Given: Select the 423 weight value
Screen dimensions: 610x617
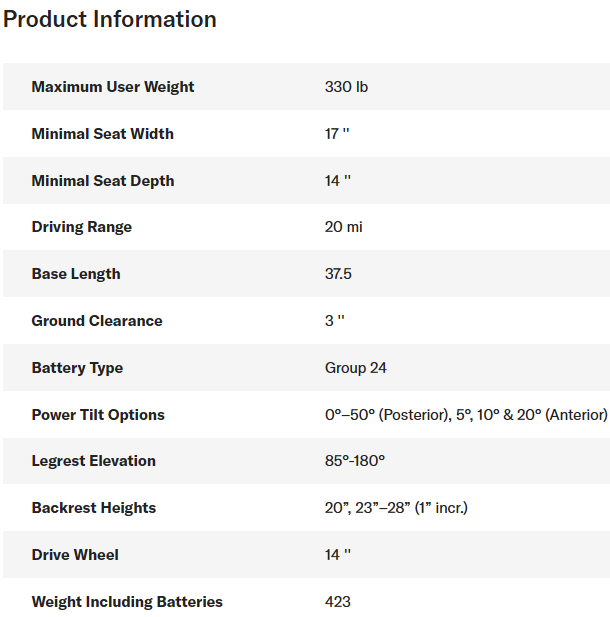Looking at the screenshot, I should (338, 602).
